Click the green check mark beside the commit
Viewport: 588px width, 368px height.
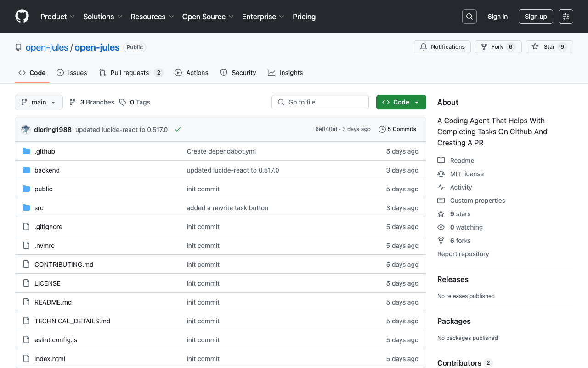(178, 130)
